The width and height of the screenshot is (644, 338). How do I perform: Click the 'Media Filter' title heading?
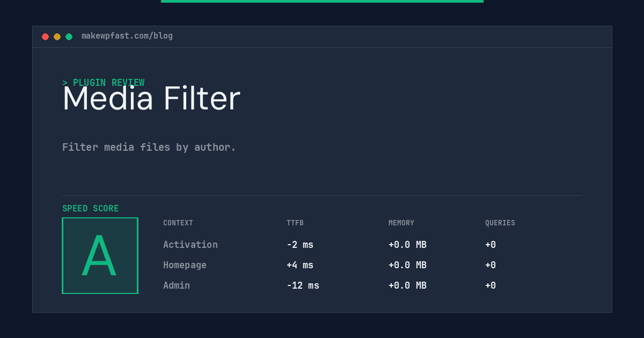click(151, 99)
